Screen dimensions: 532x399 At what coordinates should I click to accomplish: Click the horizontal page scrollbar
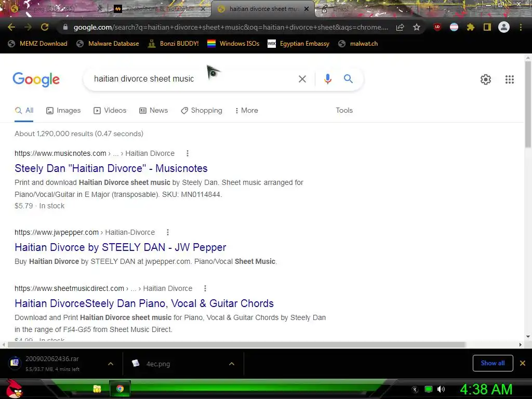pyautogui.click(x=236, y=345)
